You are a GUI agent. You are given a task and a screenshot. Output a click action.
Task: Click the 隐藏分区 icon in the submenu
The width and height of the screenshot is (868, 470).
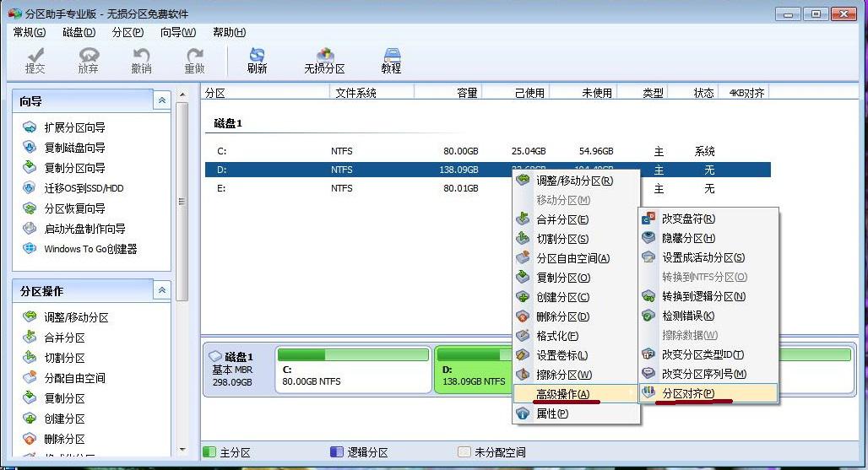[x=648, y=238]
